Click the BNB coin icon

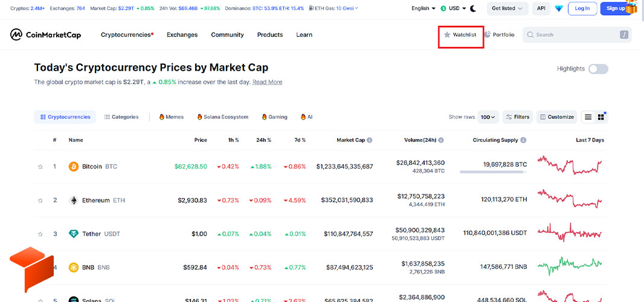coord(74,268)
